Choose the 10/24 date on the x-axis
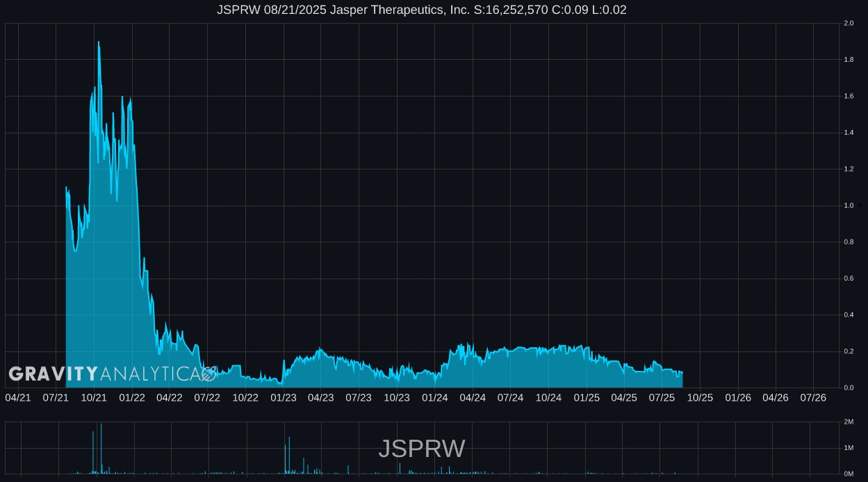The height and width of the screenshot is (482, 868). pyautogui.click(x=548, y=397)
